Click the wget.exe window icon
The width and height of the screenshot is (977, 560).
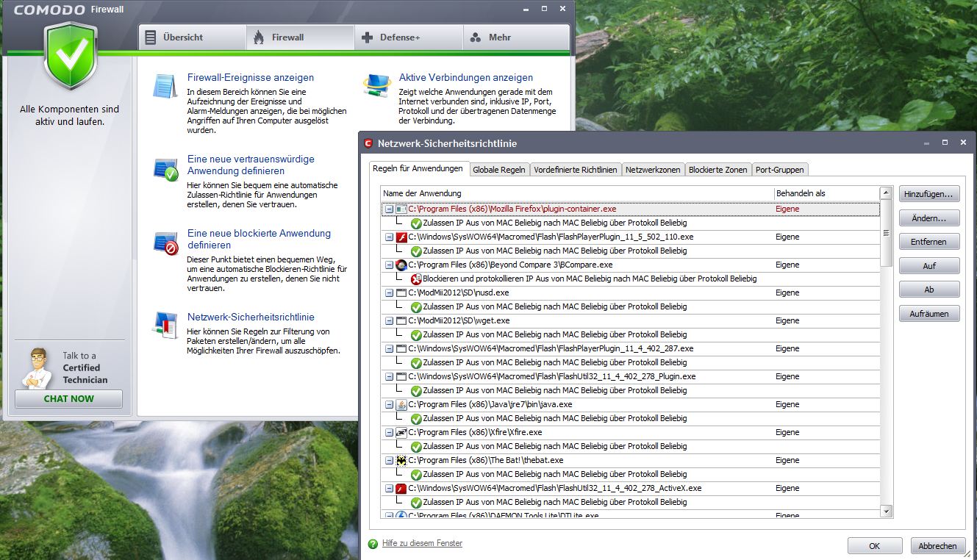(401, 321)
